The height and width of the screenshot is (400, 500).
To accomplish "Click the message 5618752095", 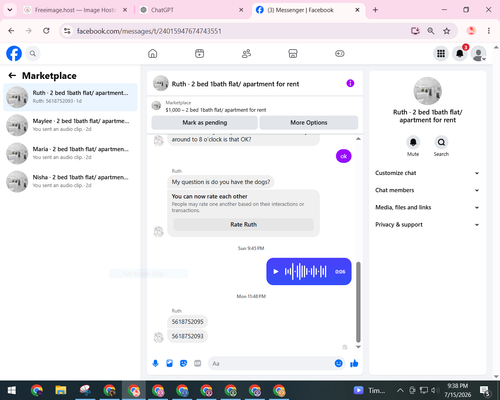I will 187,322.
